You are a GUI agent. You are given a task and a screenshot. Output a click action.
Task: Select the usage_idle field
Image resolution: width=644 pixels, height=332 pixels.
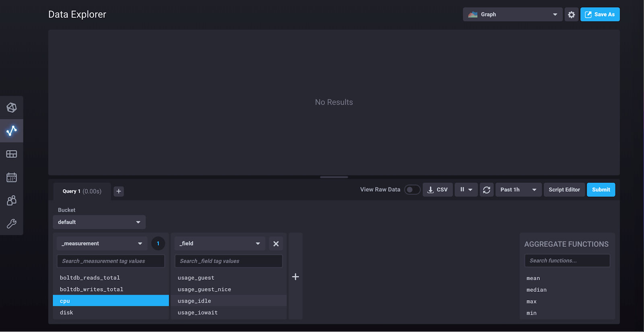point(229,301)
